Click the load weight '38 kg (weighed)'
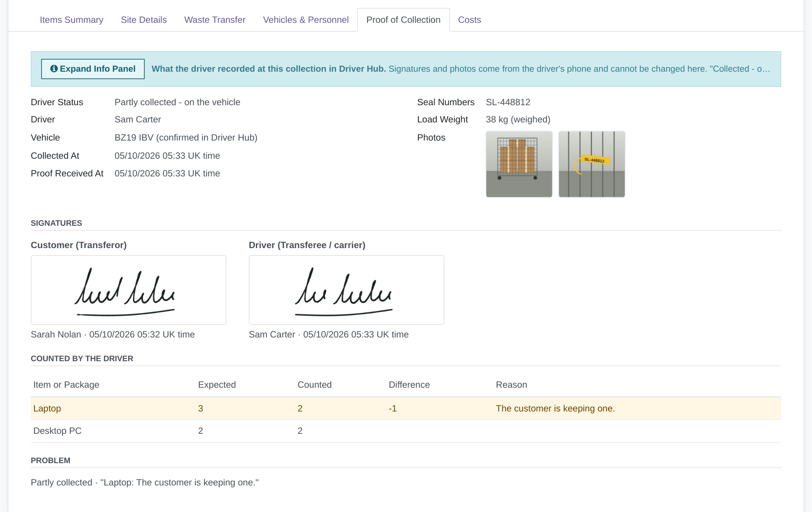 pyautogui.click(x=518, y=120)
